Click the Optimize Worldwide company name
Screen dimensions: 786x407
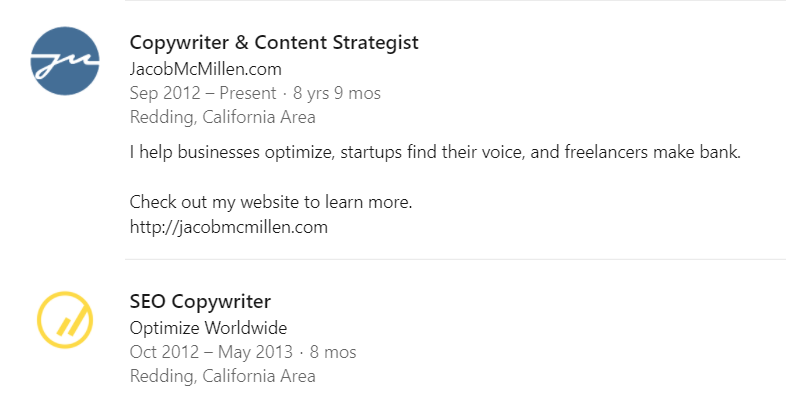pyautogui.click(x=209, y=328)
